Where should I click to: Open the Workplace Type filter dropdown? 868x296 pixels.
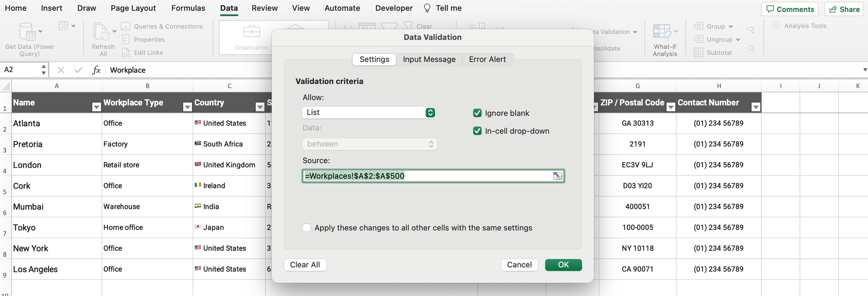coord(187,107)
